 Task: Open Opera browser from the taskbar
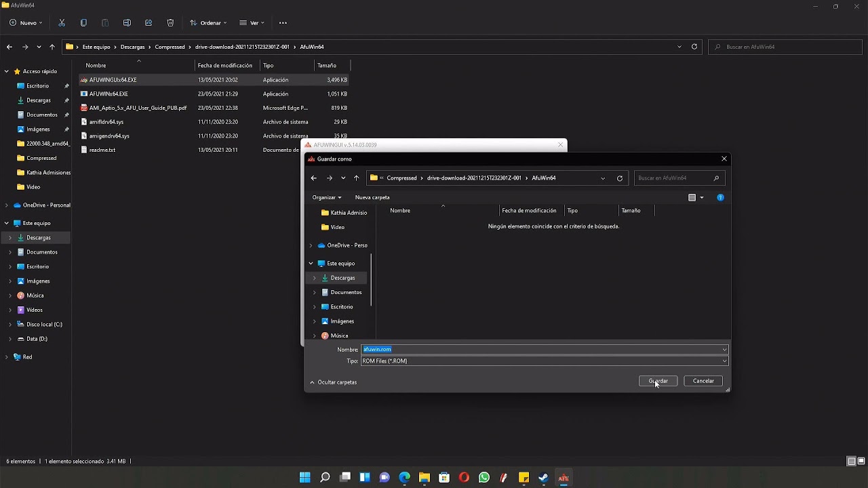464,478
